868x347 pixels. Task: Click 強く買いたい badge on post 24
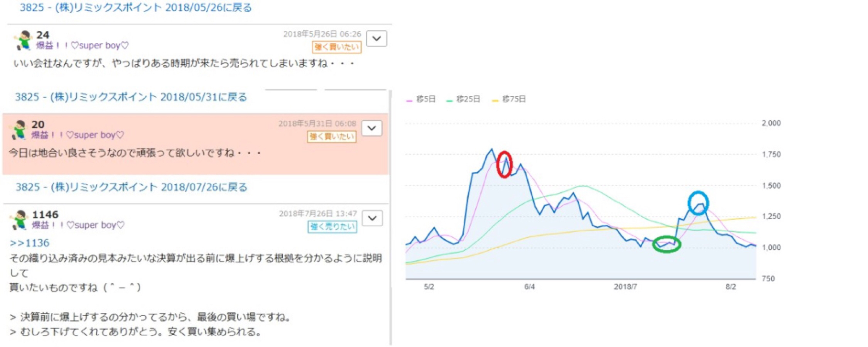point(337,47)
